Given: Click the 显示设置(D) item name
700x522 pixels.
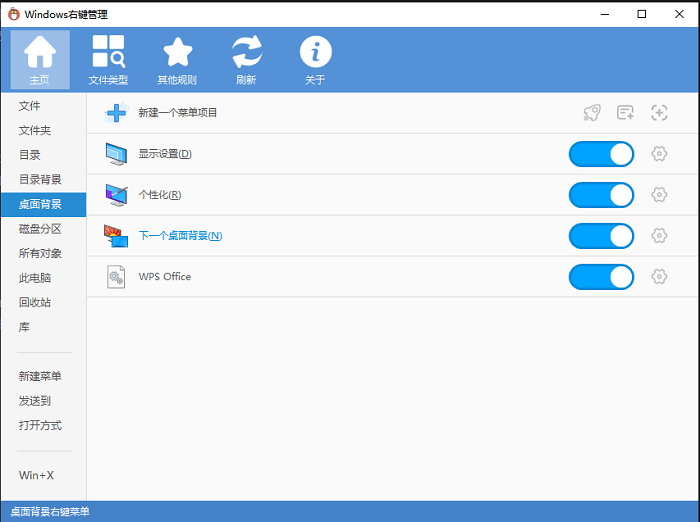Looking at the screenshot, I should (x=165, y=154).
